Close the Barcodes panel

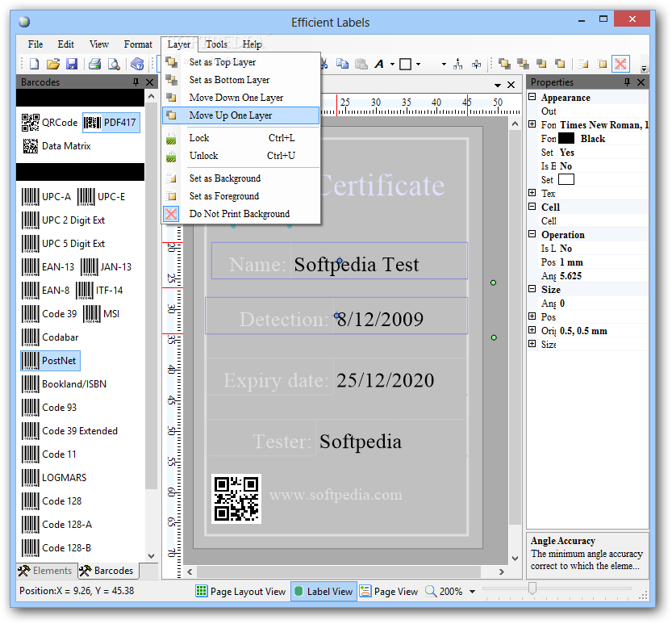coord(149,82)
